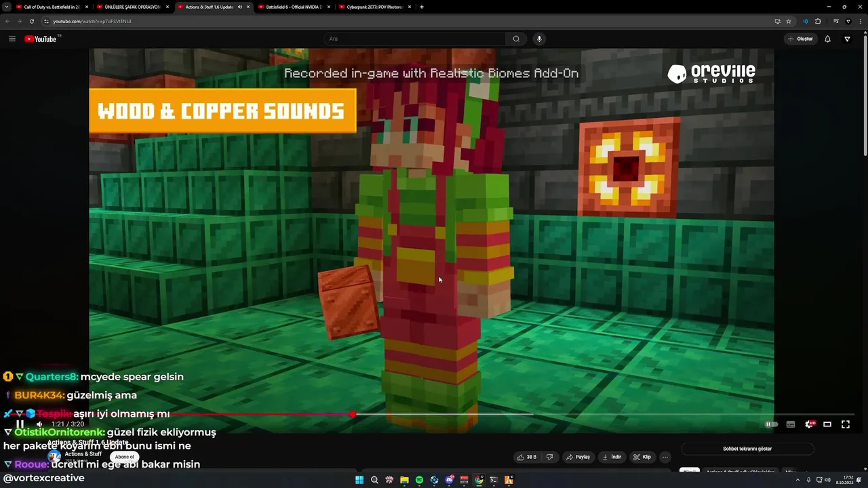
Task: Mute the video volume speaker icon
Action: (x=39, y=424)
